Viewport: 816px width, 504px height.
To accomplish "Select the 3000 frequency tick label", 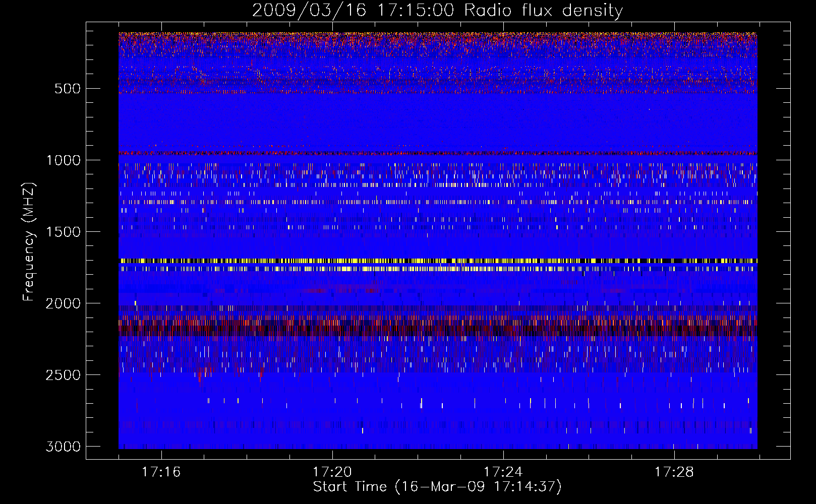I will (x=63, y=447).
